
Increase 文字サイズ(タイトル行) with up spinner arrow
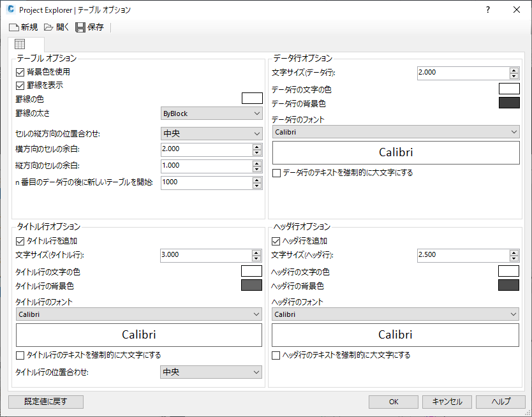257,252
